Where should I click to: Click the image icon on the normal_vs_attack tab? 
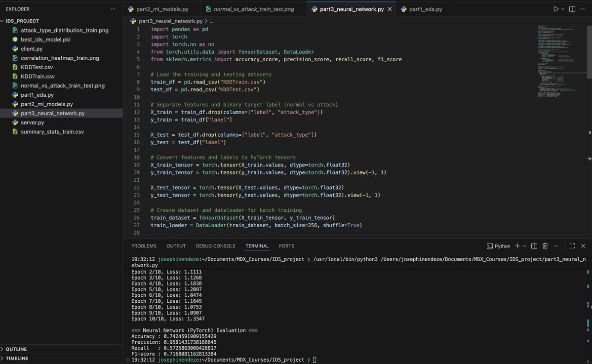[x=208, y=9]
